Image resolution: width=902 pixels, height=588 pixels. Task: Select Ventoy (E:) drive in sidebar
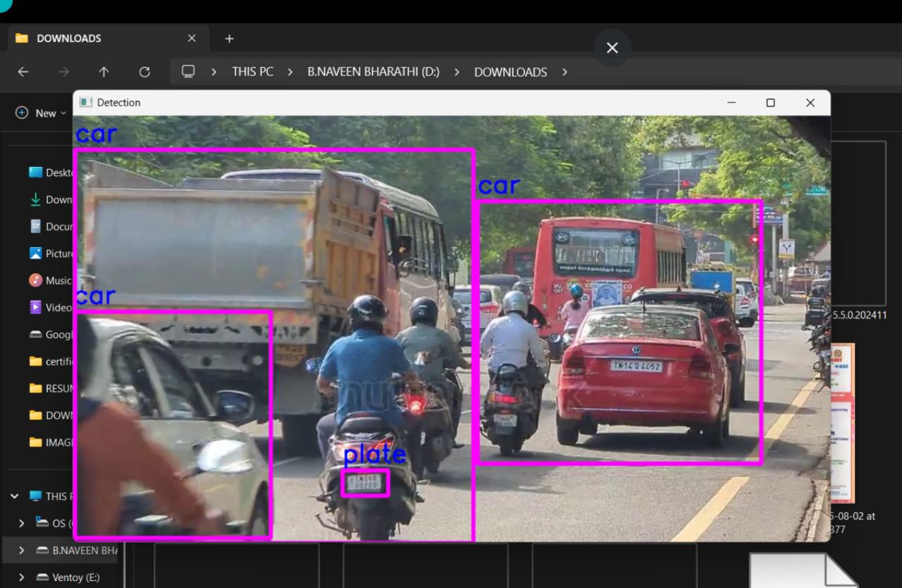pyautogui.click(x=68, y=577)
